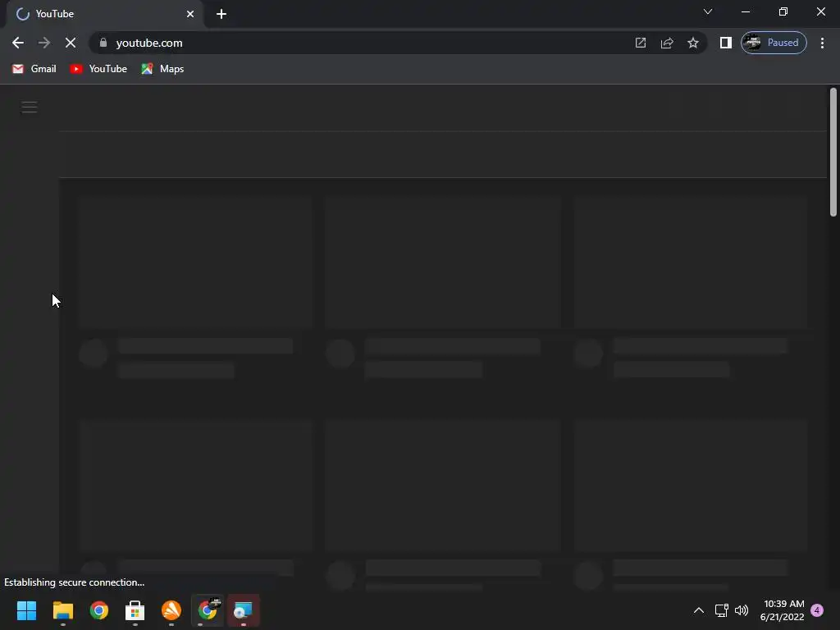
Task: Open Chrome's three-dot menu
Action: (x=822, y=43)
